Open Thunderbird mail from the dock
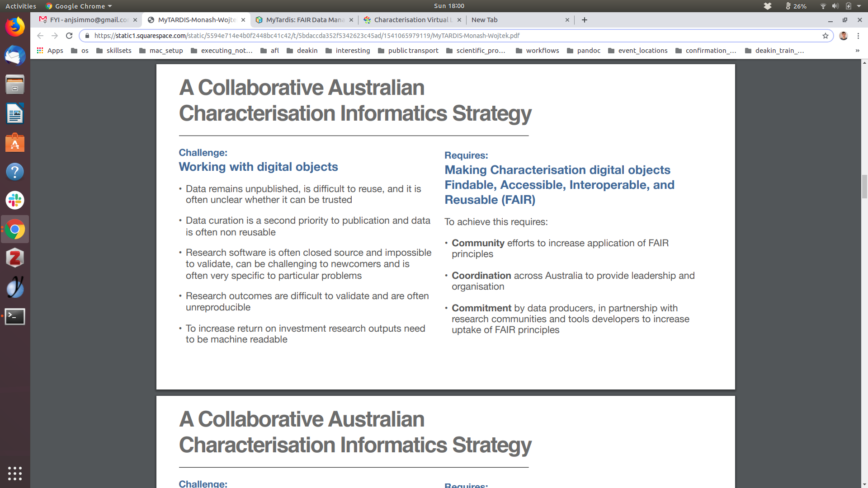This screenshot has width=868, height=488. pyautogui.click(x=15, y=56)
